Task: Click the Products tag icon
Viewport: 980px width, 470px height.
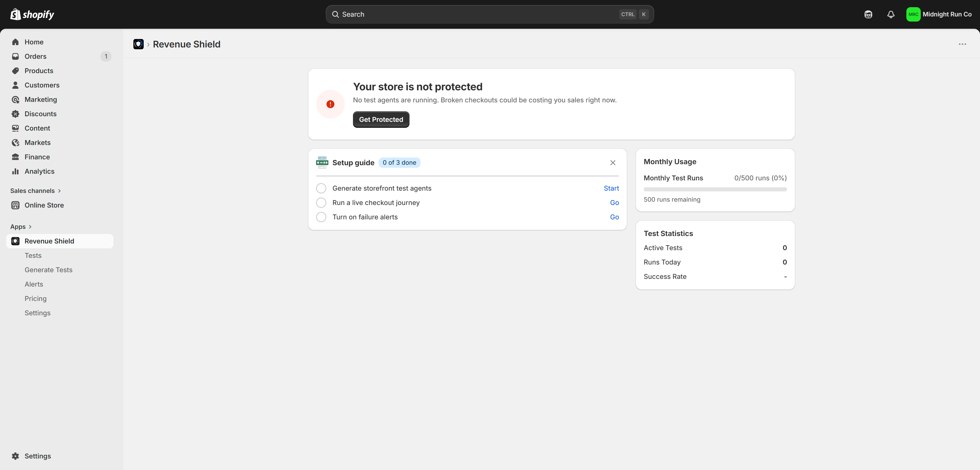Action: tap(15, 71)
